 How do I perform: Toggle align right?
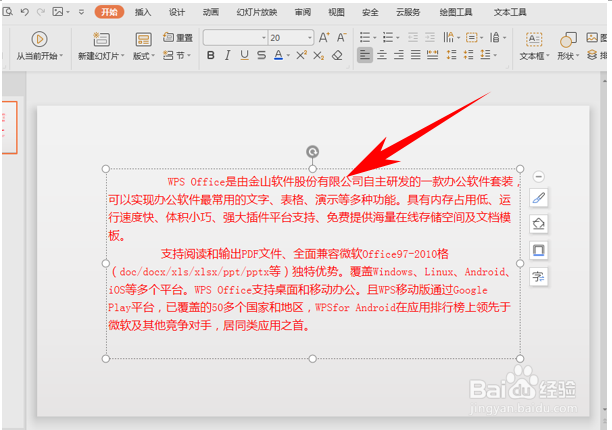399,55
